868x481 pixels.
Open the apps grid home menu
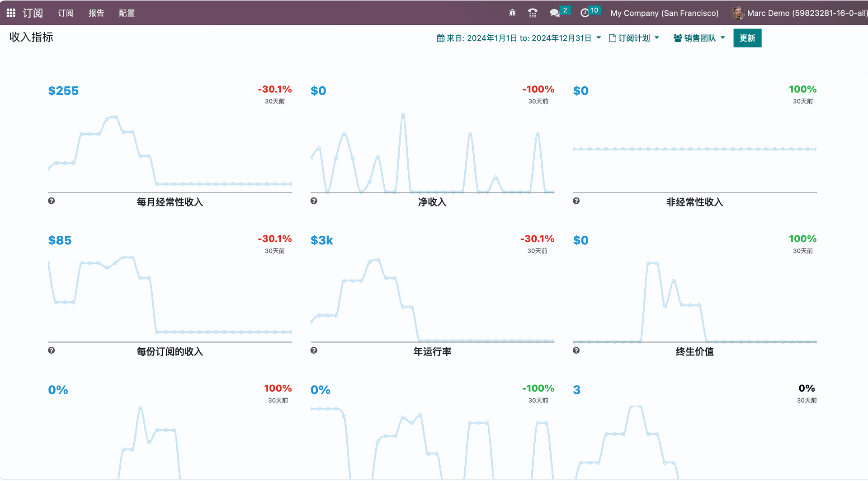point(11,13)
